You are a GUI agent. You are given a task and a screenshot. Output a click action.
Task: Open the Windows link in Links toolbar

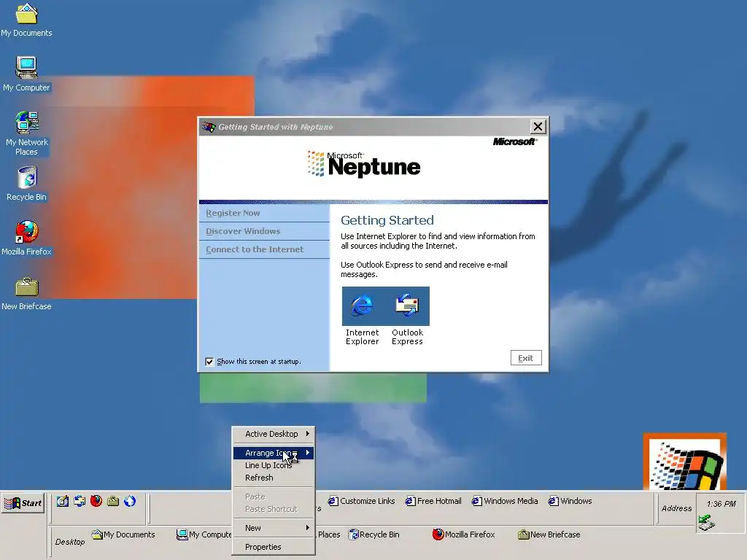570,501
